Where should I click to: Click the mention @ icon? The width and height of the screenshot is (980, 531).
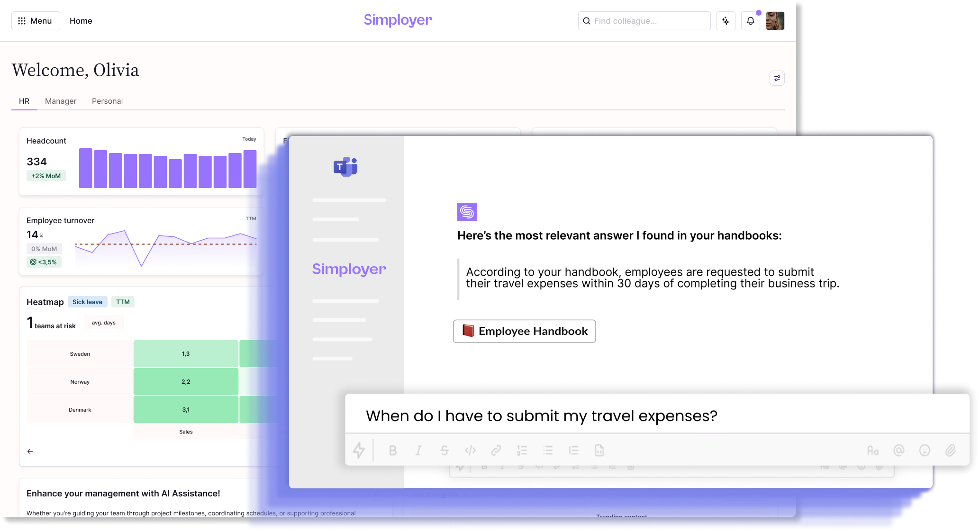[x=898, y=450]
